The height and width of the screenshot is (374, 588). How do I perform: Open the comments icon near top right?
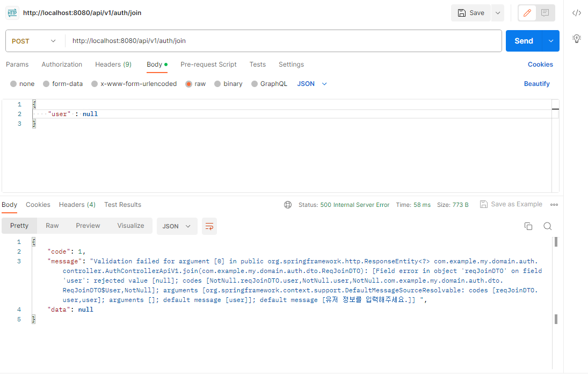coord(544,12)
